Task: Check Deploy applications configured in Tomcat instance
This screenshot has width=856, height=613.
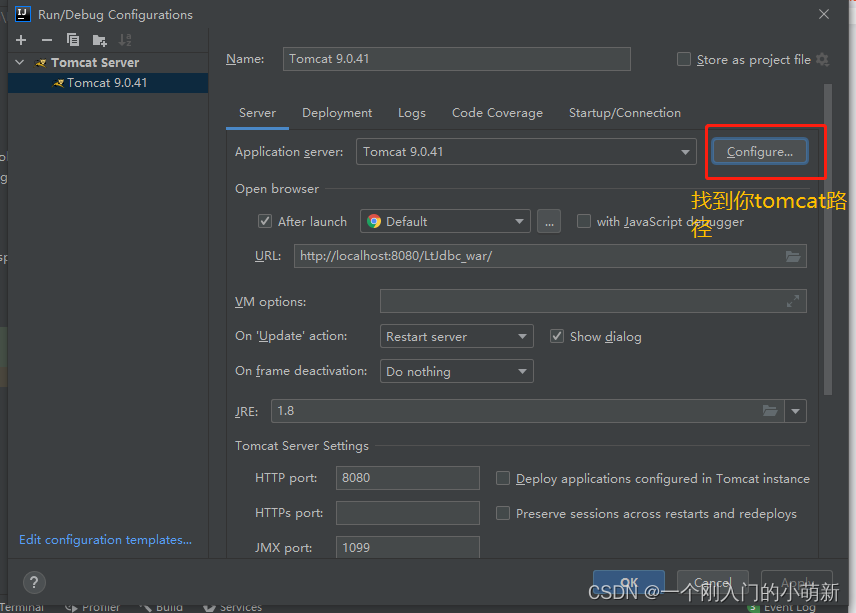Action: [x=502, y=478]
